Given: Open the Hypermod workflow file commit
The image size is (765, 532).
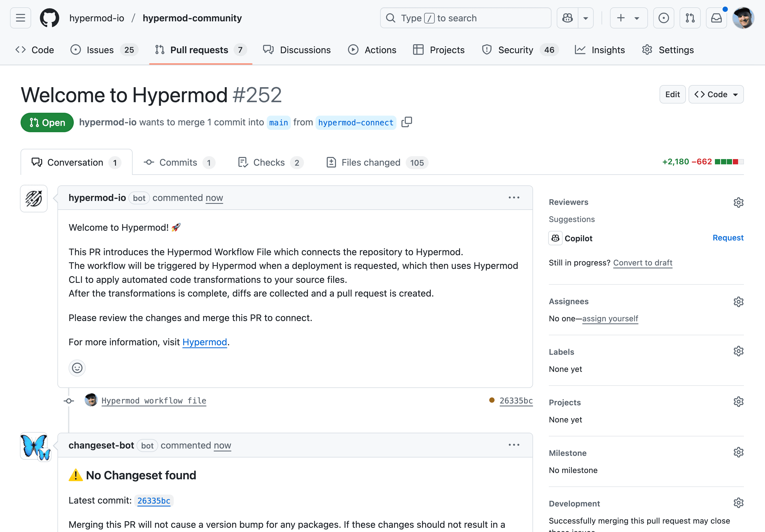Looking at the screenshot, I should coord(154,401).
